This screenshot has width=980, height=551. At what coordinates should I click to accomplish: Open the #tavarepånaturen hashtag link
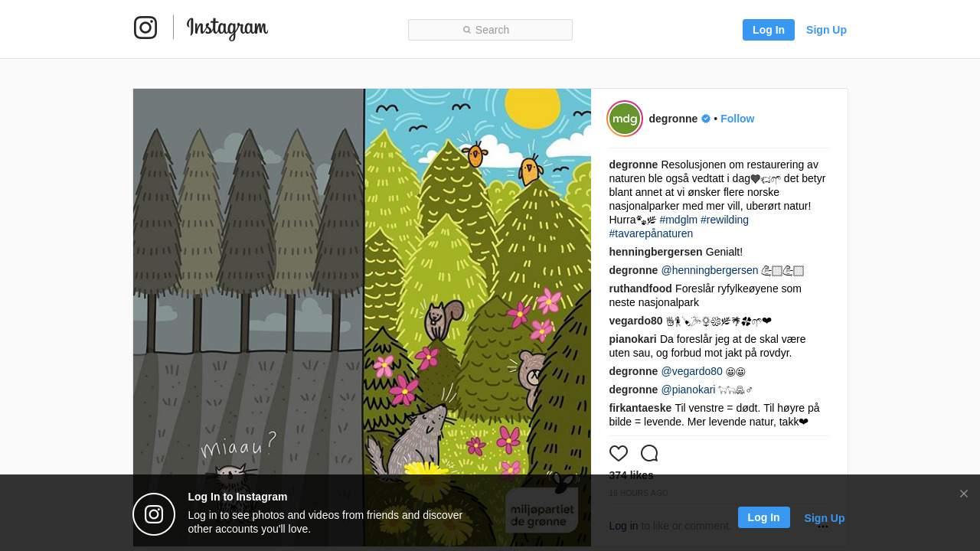[x=651, y=233]
